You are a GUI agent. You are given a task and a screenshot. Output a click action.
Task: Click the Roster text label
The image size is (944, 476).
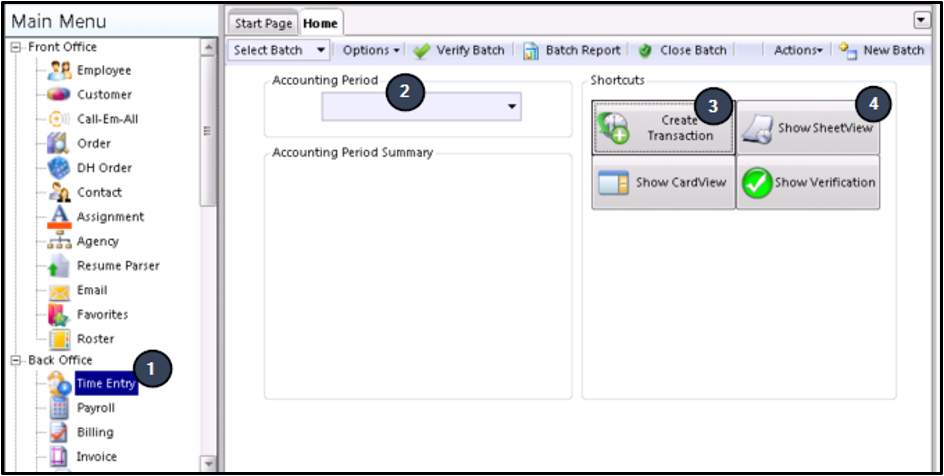point(96,339)
